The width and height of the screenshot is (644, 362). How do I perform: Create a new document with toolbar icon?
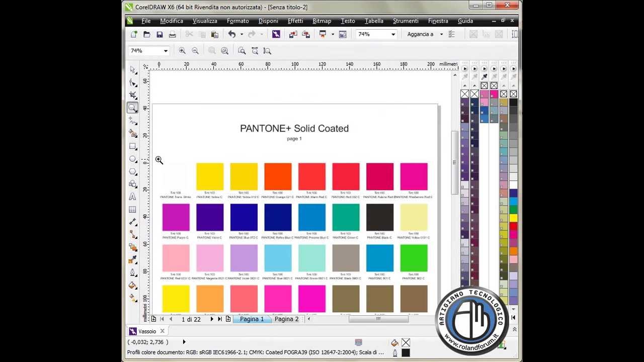tap(134, 34)
